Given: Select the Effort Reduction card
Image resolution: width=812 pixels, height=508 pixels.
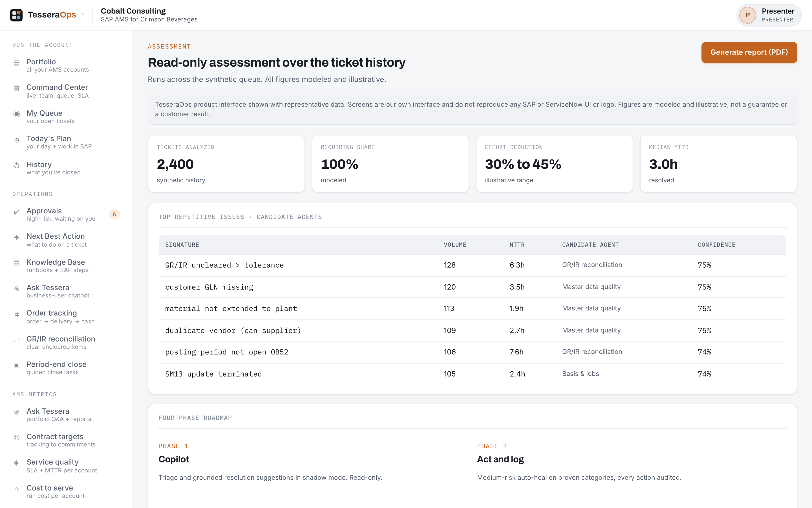Looking at the screenshot, I should tap(554, 164).
